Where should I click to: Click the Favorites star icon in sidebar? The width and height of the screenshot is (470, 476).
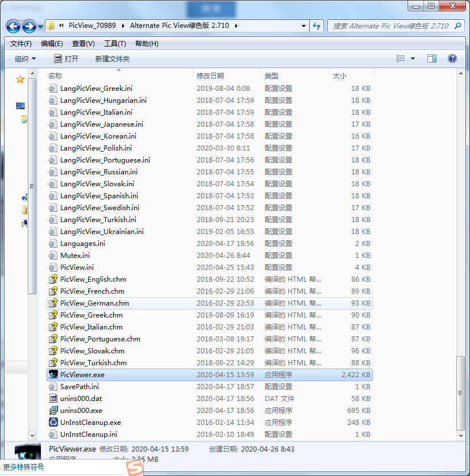pos(20,80)
